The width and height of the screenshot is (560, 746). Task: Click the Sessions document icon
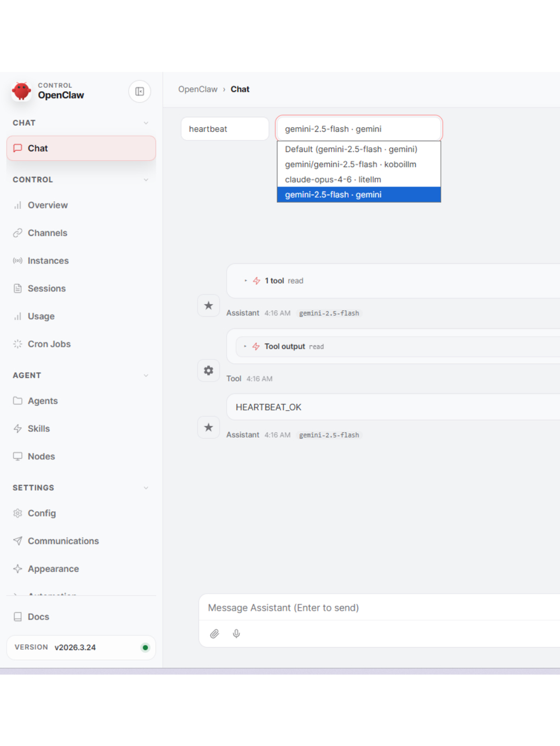17,288
